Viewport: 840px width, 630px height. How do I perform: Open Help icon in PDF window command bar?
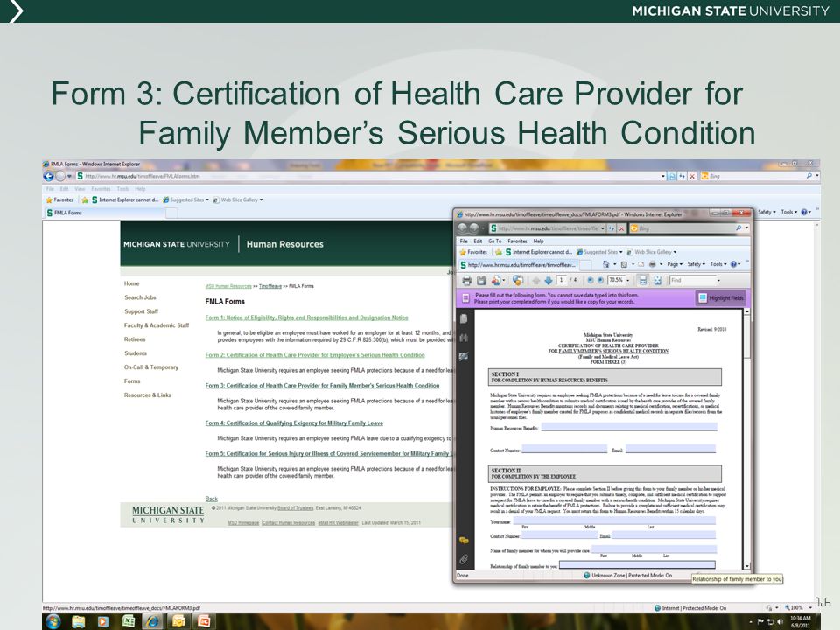(734, 264)
